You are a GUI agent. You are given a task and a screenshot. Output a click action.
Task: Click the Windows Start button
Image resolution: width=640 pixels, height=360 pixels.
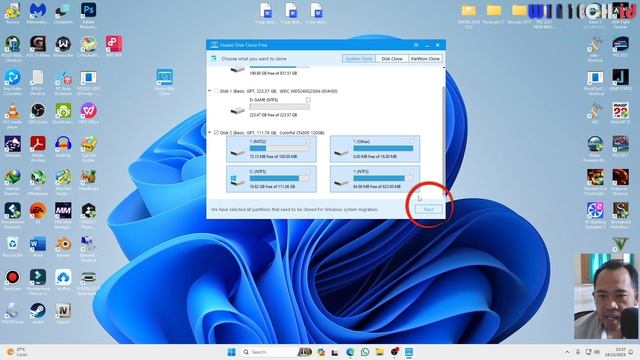click(231, 352)
